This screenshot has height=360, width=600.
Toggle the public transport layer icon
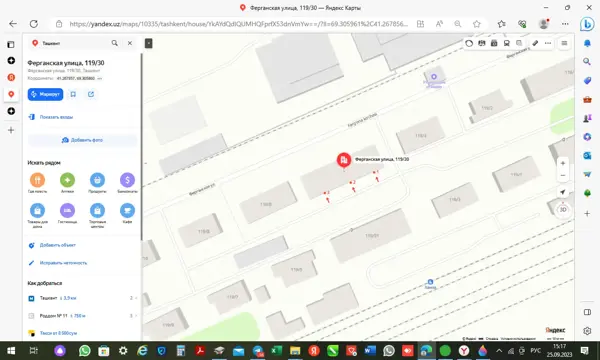(507, 43)
